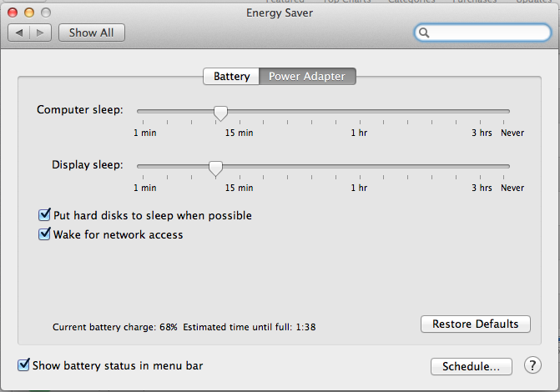The height and width of the screenshot is (392, 560).
Task: Go back with the left arrow button
Action: point(19,33)
